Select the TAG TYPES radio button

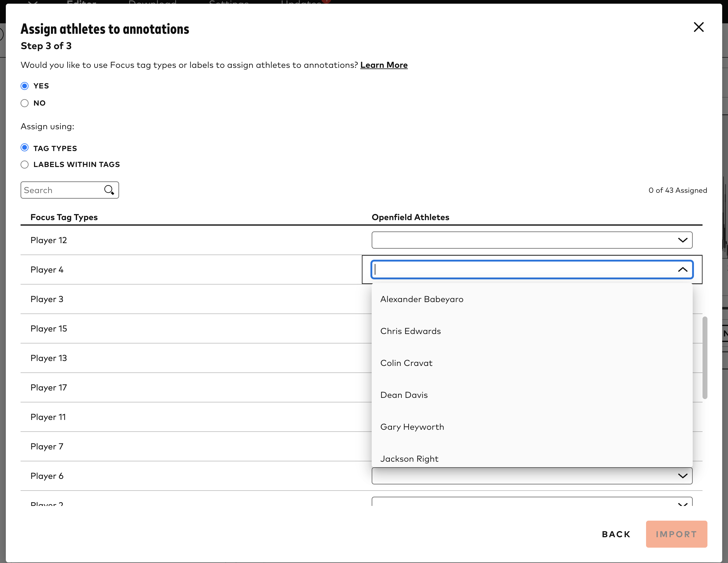(x=24, y=147)
